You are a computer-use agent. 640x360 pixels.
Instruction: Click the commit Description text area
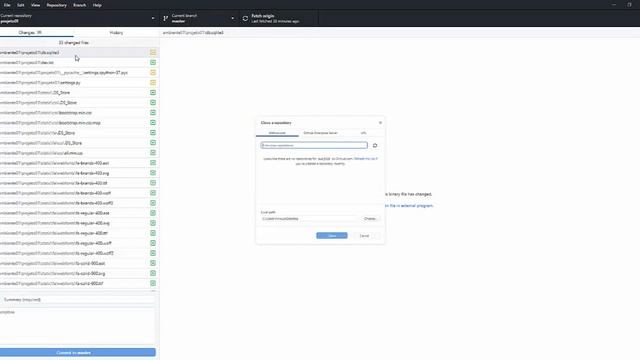click(78, 325)
